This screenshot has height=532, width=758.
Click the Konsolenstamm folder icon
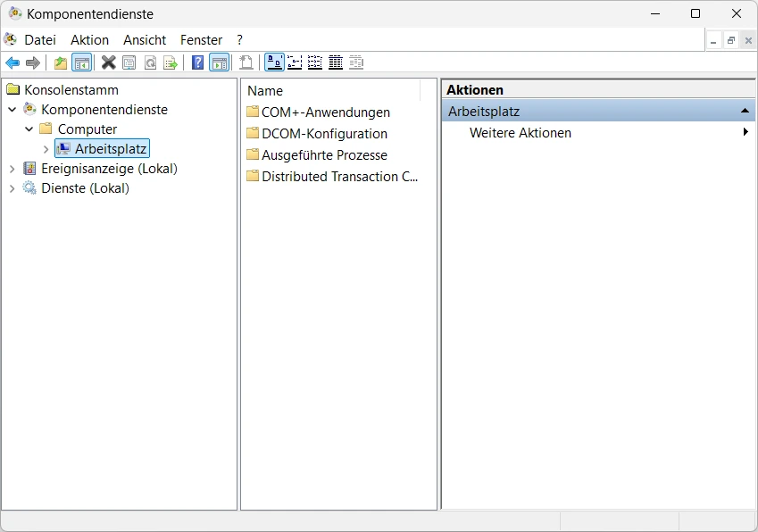pyautogui.click(x=13, y=89)
